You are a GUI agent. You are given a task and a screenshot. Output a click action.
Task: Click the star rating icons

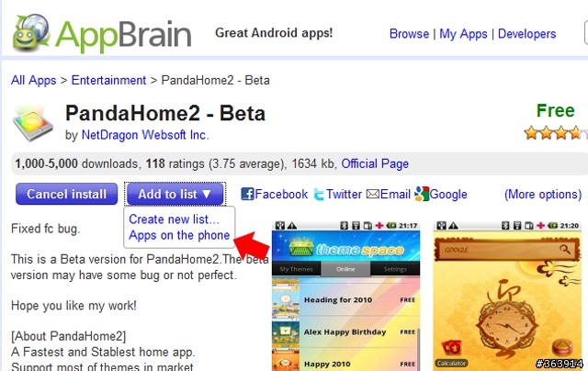pyautogui.click(x=555, y=132)
